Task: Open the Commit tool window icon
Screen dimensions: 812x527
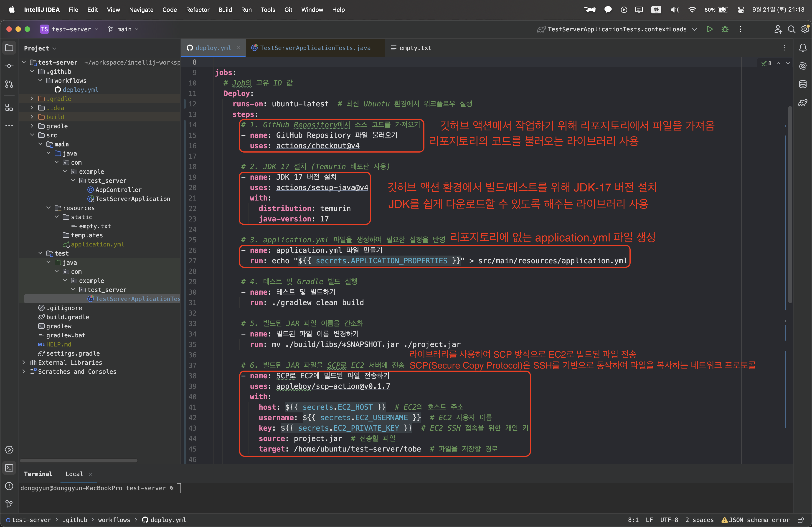Action: (9, 66)
